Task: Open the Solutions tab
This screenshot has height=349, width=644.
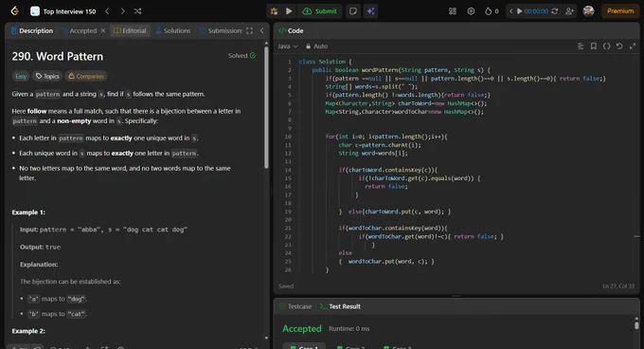Action: click(173, 31)
